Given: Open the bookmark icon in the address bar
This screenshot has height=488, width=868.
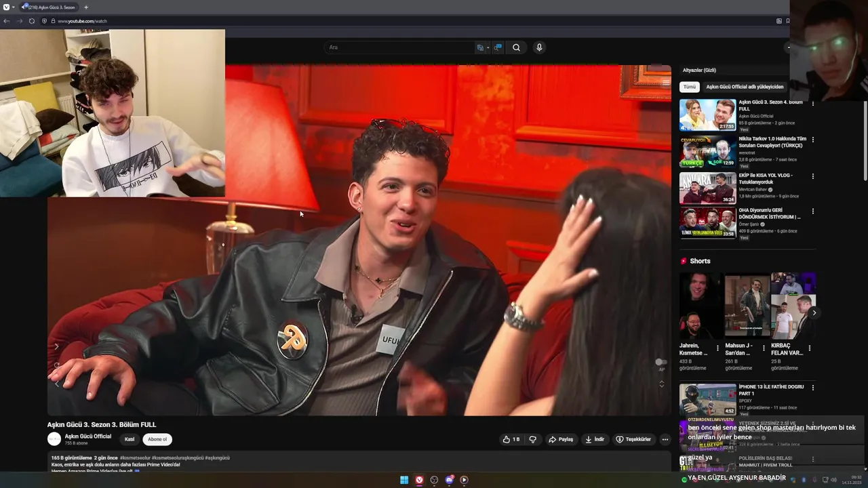Looking at the screenshot, I should pyautogui.click(x=787, y=21).
